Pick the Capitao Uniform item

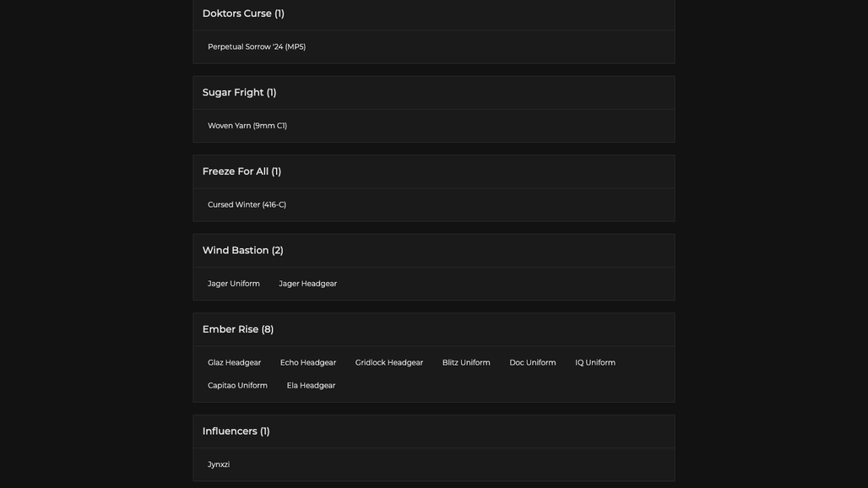[237, 386]
